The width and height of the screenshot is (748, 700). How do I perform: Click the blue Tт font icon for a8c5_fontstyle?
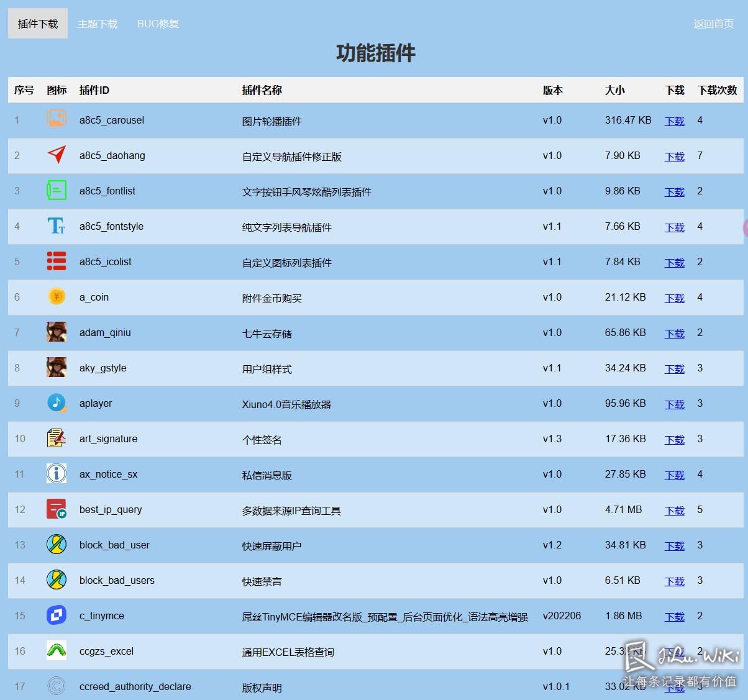tap(57, 225)
